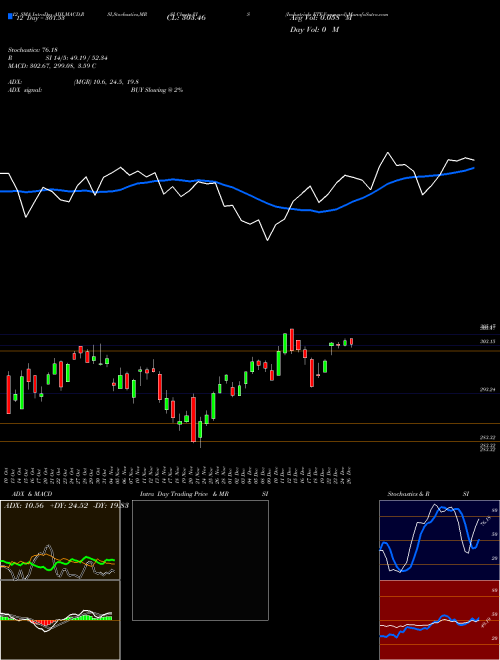Open the MACD histogram chart panel

60,620
